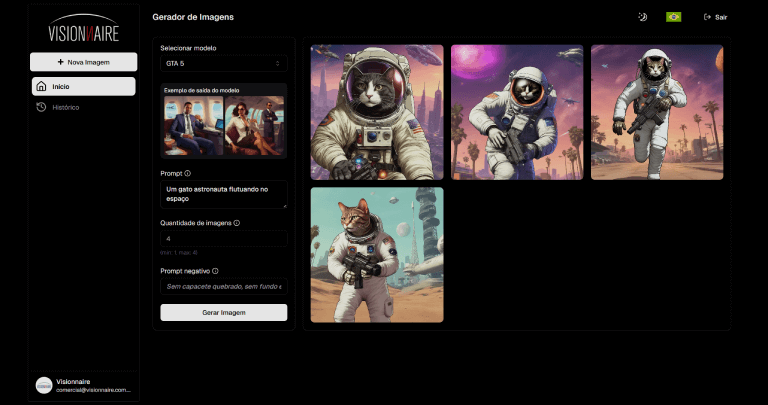768x405 pixels.
Task: Open the crouching astronaut cat with pink planet
Action: [517, 112]
